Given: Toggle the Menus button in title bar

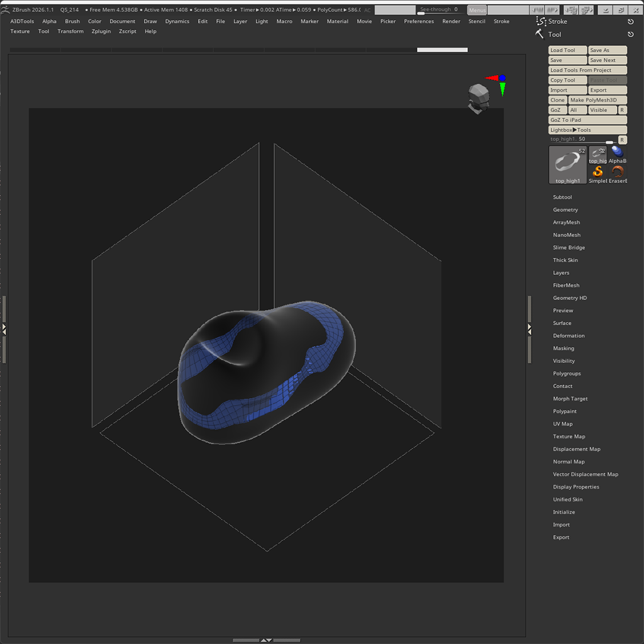Looking at the screenshot, I should coord(477,9).
